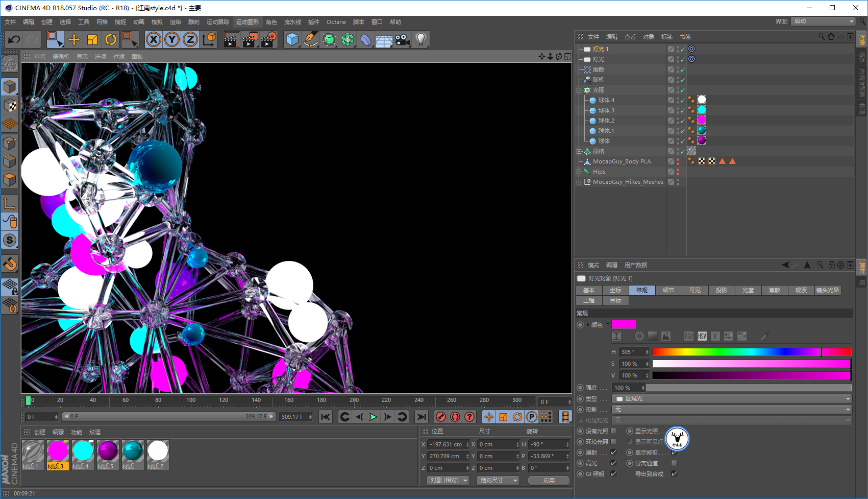Click the red record keyframe button
Viewport: 868px width, 499px height.
pos(441,417)
